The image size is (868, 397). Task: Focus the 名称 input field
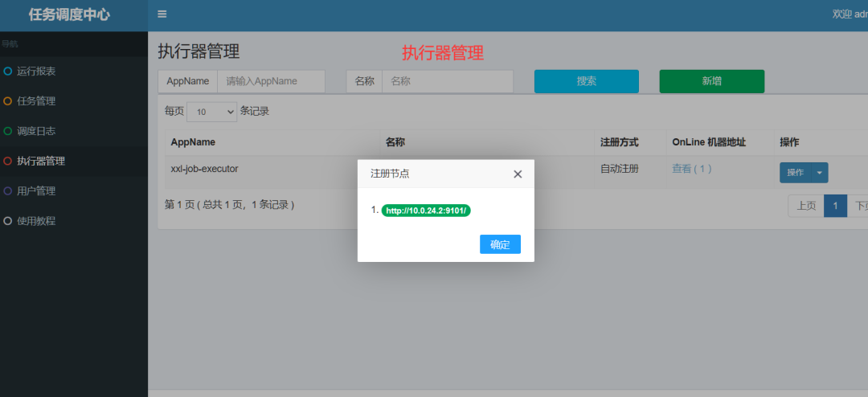[x=448, y=81]
